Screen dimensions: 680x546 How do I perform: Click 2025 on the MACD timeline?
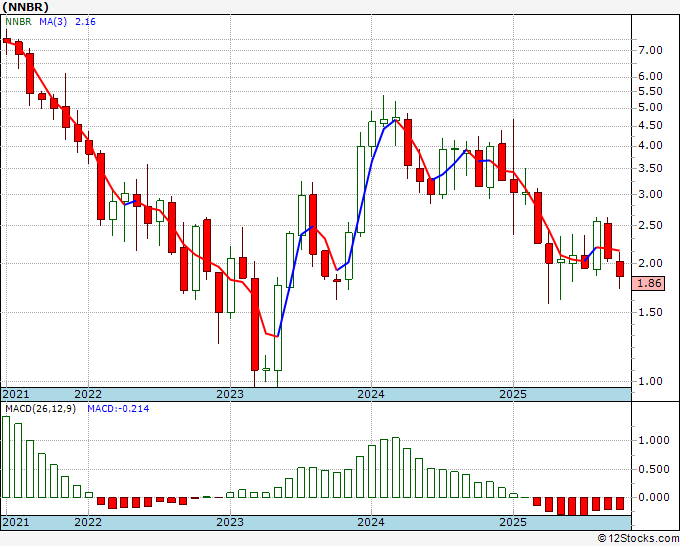[513, 522]
